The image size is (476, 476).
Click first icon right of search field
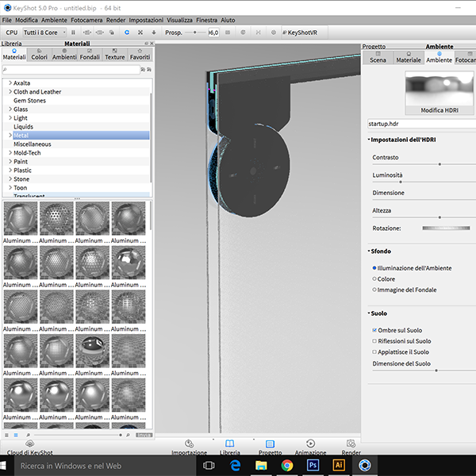point(143,70)
